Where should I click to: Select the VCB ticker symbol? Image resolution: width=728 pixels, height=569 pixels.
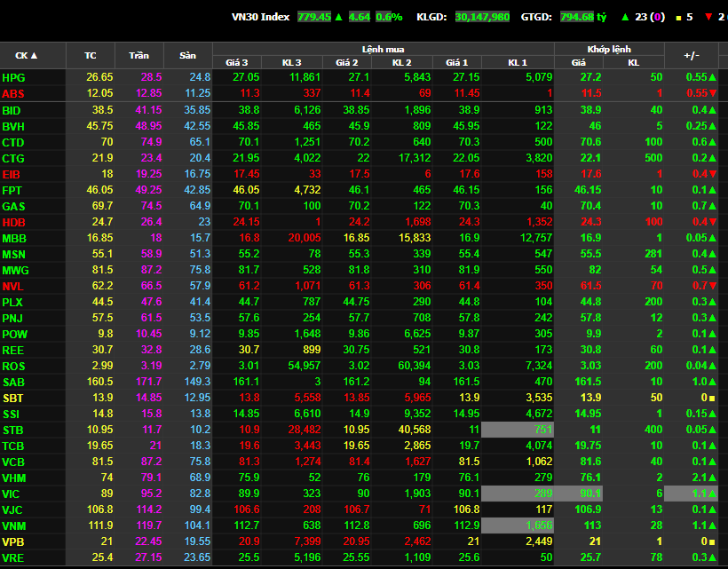click(x=13, y=462)
